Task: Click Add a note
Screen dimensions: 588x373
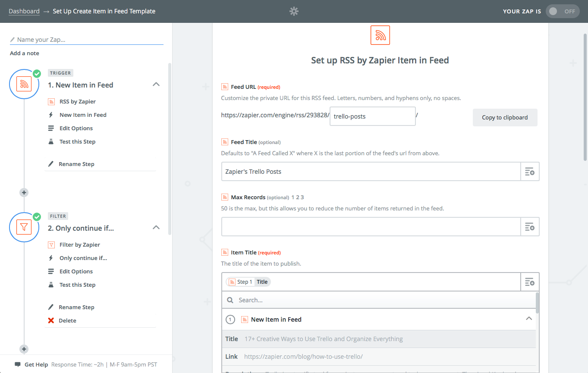Action: click(25, 53)
